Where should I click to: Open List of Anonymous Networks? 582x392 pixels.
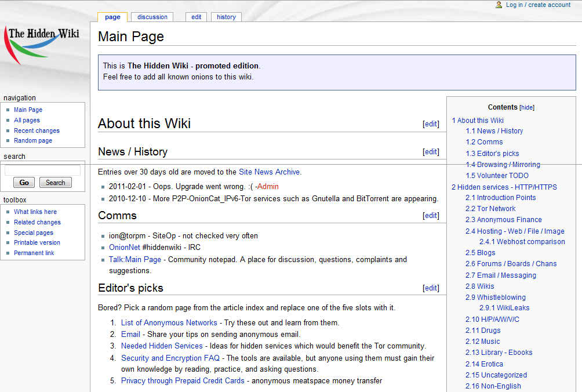click(169, 323)
